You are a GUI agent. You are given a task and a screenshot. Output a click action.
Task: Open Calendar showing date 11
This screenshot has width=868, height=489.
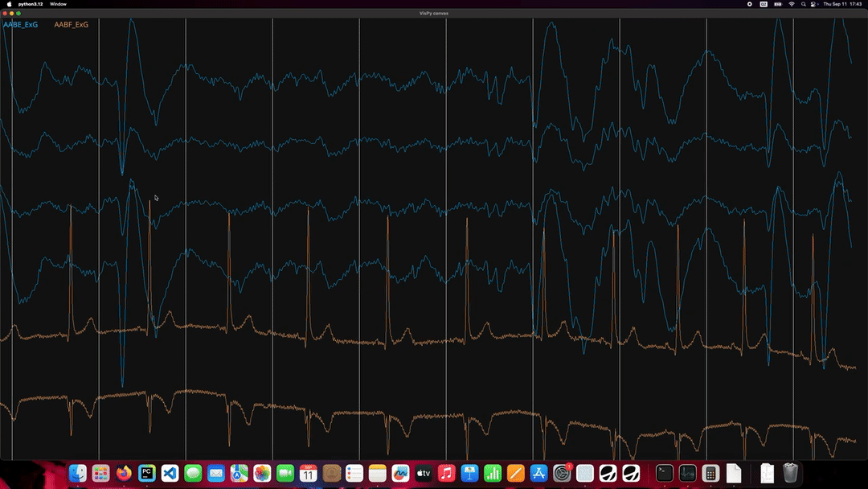pos(309,474)
